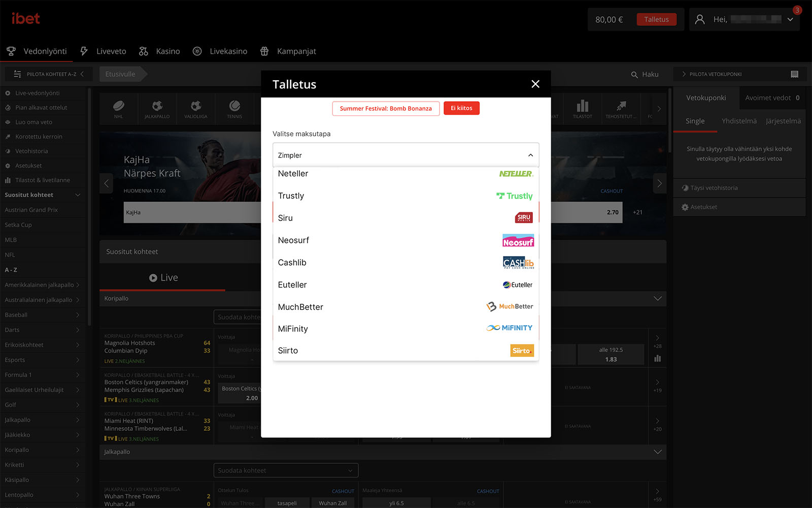Open the Tilastot sports icon
This screenshot has height=508, width=812.
[582, 108]
